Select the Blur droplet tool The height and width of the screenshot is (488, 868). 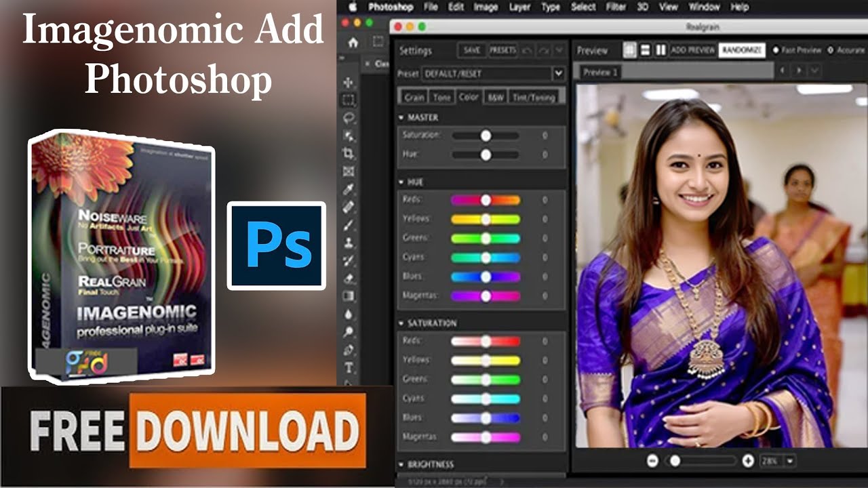coord(349,314)
